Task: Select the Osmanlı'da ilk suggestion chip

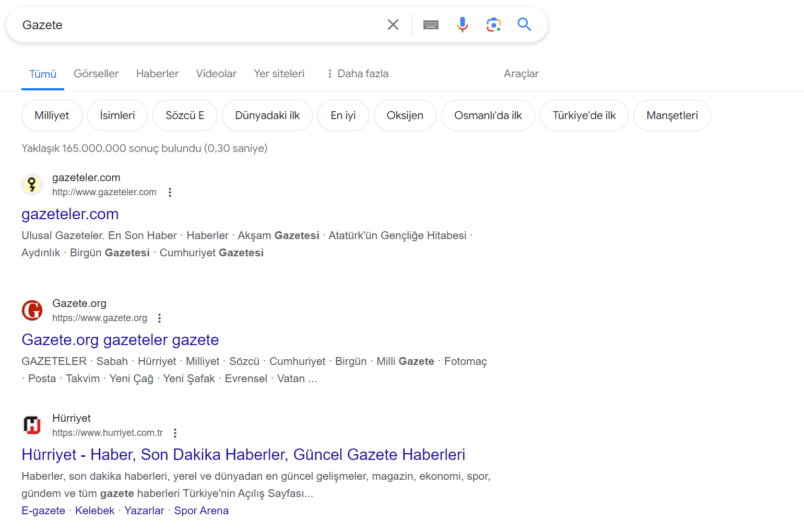Action: pyautogui.click(x=488, y=115)
